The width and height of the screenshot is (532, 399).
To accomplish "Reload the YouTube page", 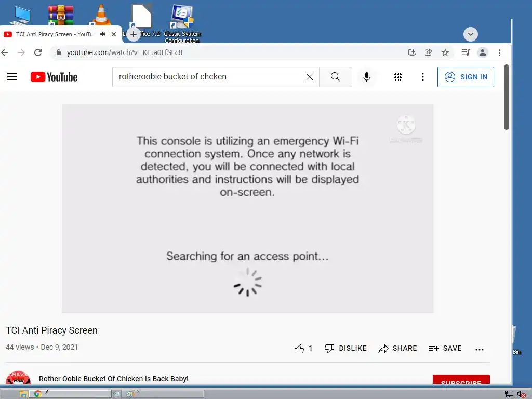I will point(38,52).
